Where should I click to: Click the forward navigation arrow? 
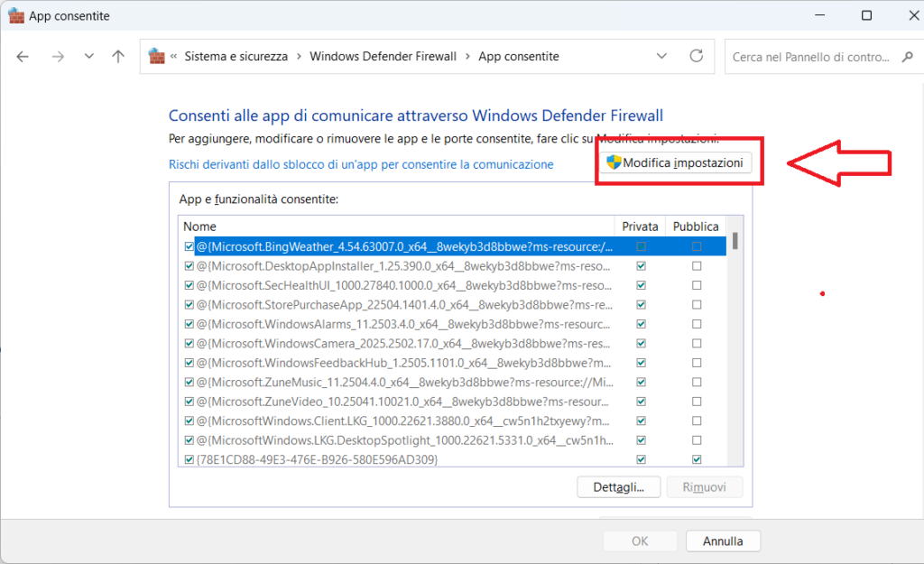58,56
